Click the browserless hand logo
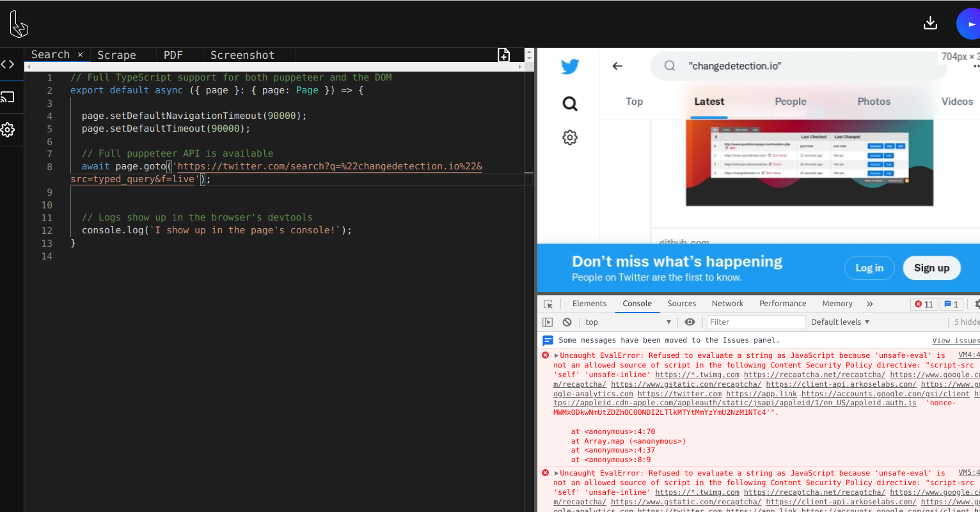 click(19, 24)
